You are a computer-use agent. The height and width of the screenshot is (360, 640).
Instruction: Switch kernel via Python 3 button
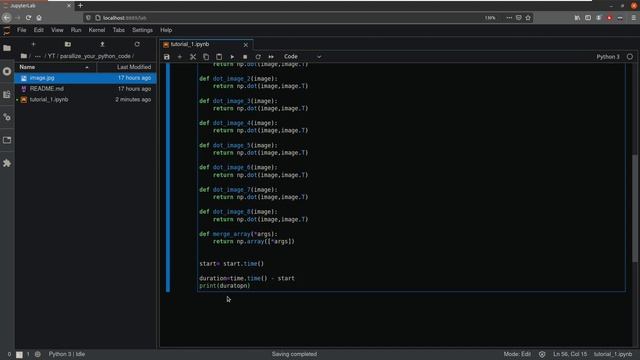[x=608, y=57]
